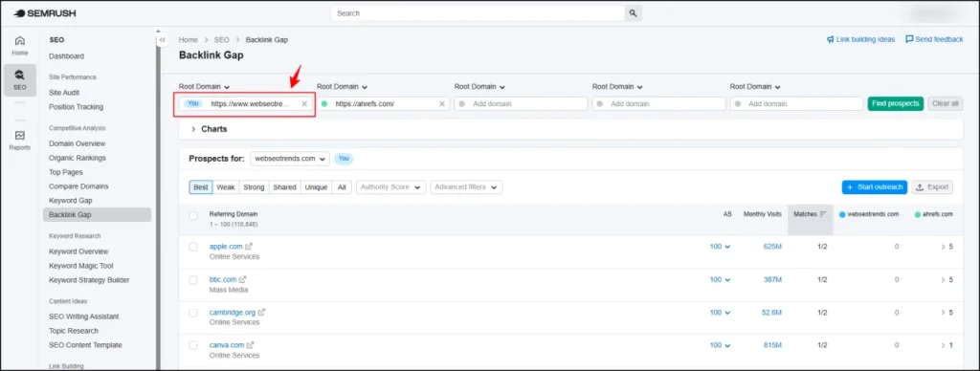The width and height of the screenshot is (980, 371).
Task: Open Root Domain dropdown above ahrefs.com
Action: point(342,87)
